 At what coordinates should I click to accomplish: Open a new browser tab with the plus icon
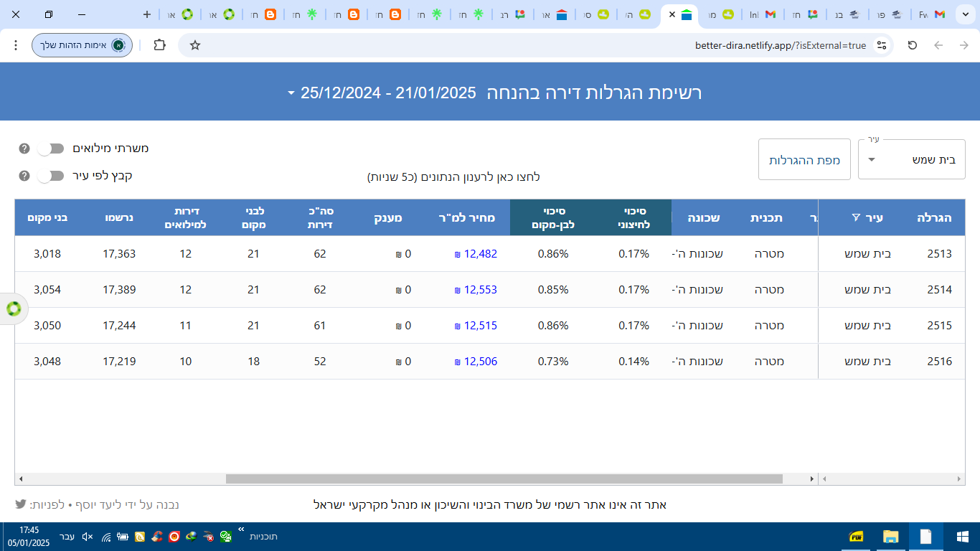[147, 14]
